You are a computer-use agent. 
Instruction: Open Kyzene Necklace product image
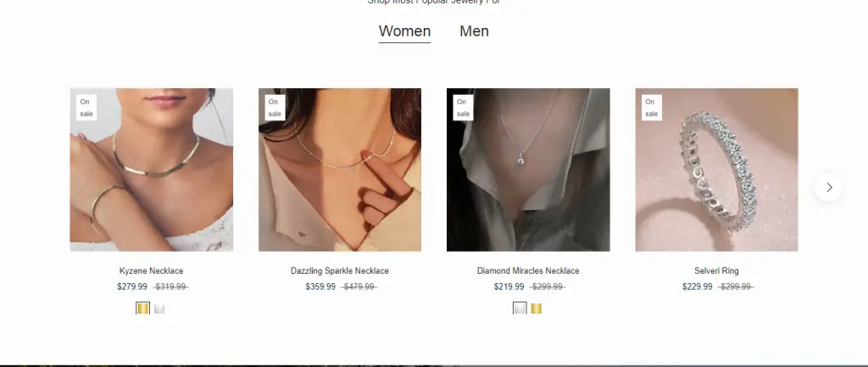[151, 170]
